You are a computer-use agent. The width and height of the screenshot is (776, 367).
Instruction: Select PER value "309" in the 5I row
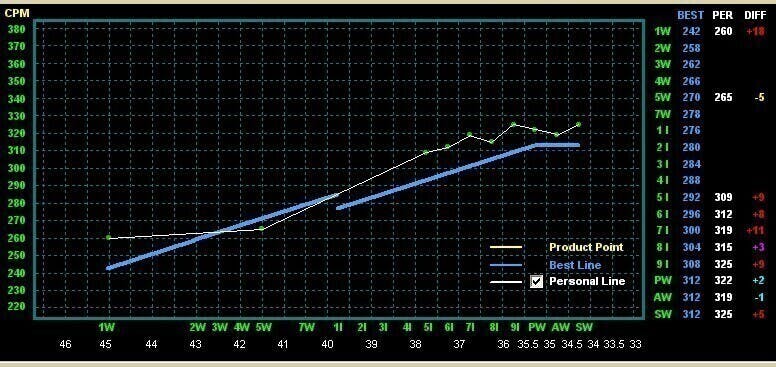(723, 197)
